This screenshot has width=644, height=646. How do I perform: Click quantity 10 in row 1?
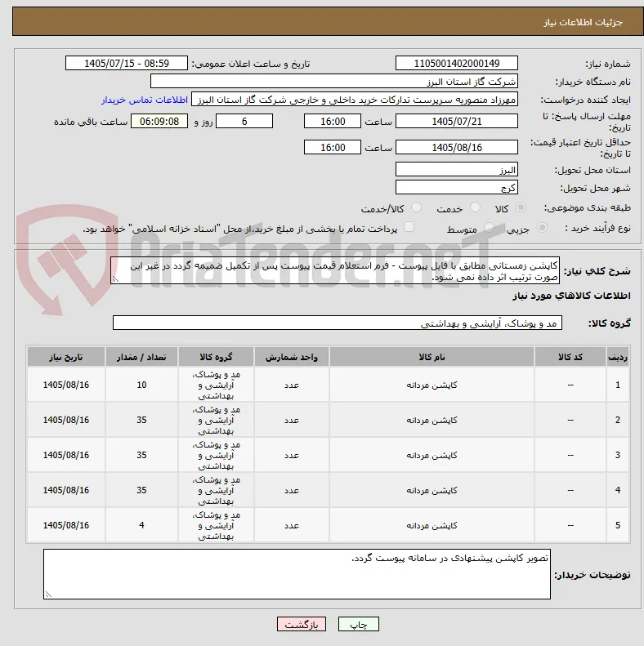[141, 385]
